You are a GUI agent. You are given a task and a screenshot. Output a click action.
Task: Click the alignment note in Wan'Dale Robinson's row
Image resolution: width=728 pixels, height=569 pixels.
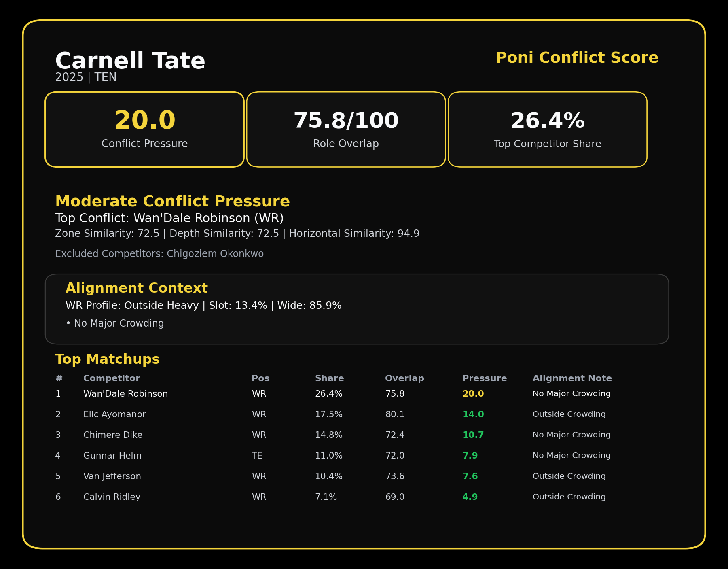tap(572, 394)
